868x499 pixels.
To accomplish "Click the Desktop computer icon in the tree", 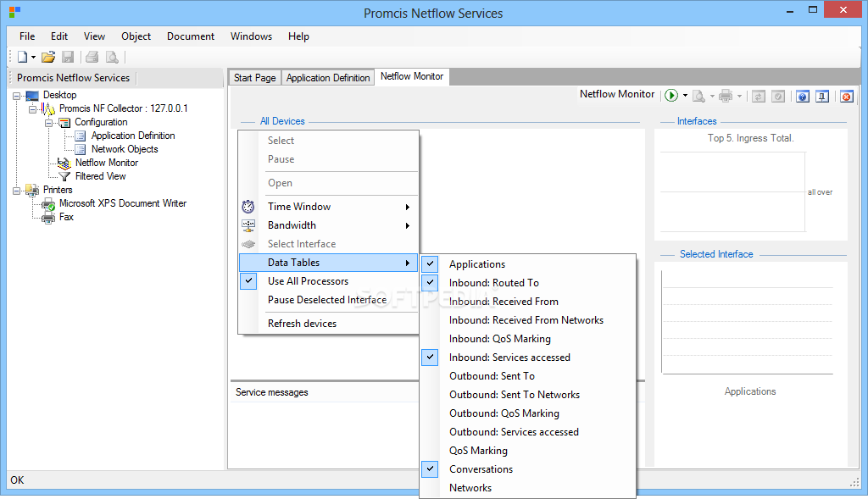I will point(32,95).
